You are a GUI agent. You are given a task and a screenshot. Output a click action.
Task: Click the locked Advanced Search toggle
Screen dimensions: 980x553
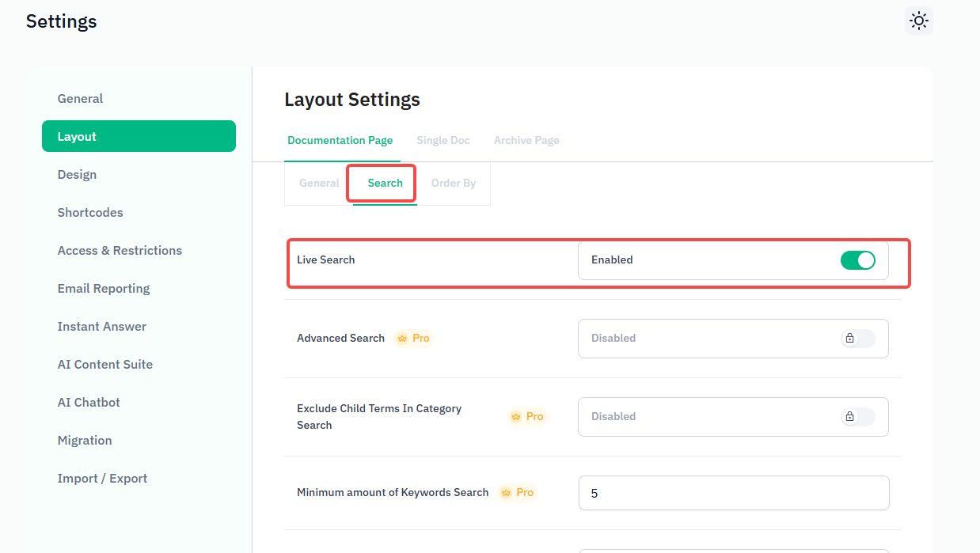click(857, 339)
